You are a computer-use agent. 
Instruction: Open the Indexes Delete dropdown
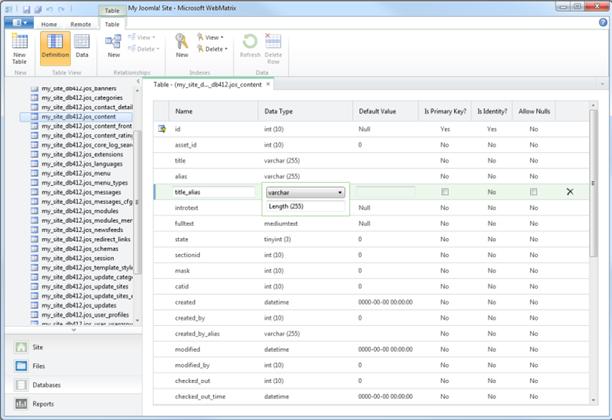212,49
